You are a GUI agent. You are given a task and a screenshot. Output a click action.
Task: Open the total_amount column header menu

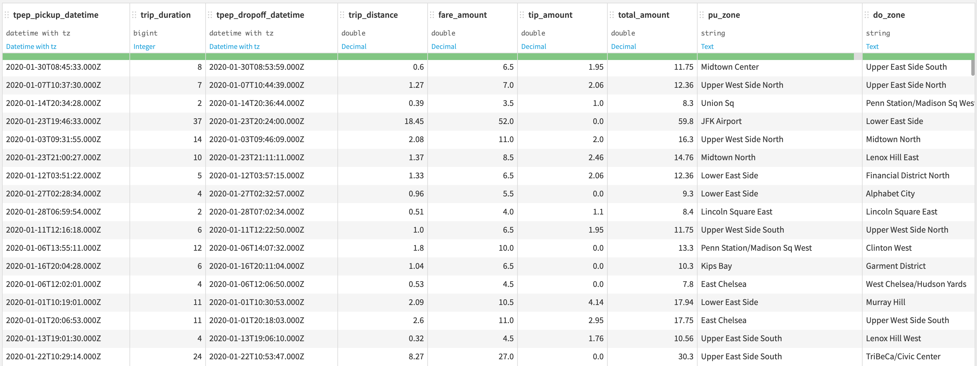tap(643, 15)
